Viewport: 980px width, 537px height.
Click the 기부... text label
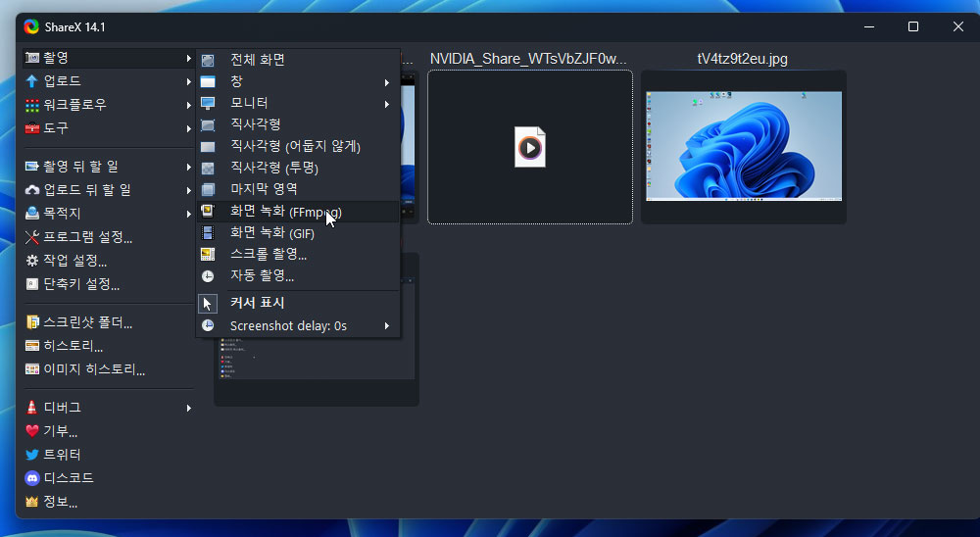point(60,431)
